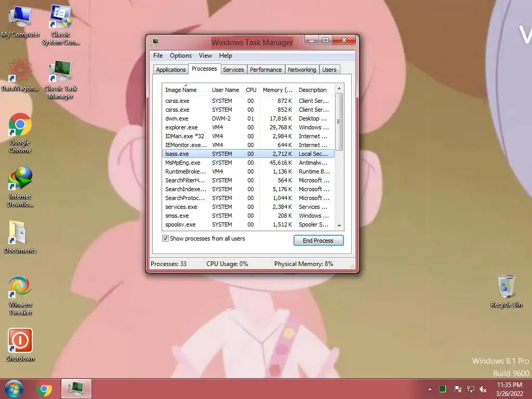Click the Task Manager taskbar button
Image resolution: width=532 pixels, height=399 pixels.
coord(76,389)
